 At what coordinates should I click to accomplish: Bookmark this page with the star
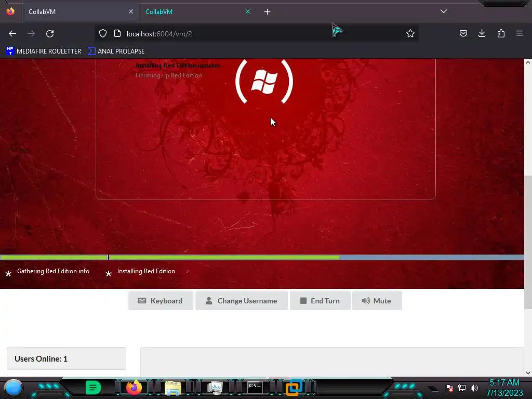point(410,33)
